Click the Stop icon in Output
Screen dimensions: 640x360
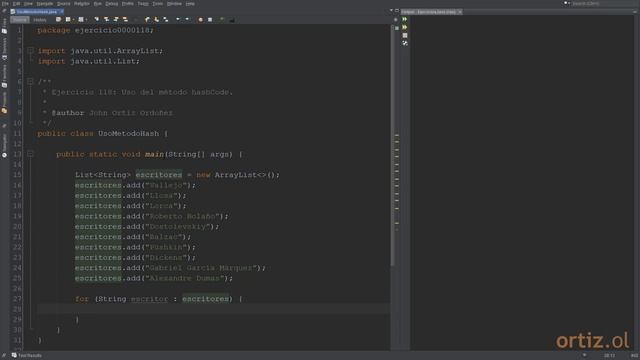404,35
